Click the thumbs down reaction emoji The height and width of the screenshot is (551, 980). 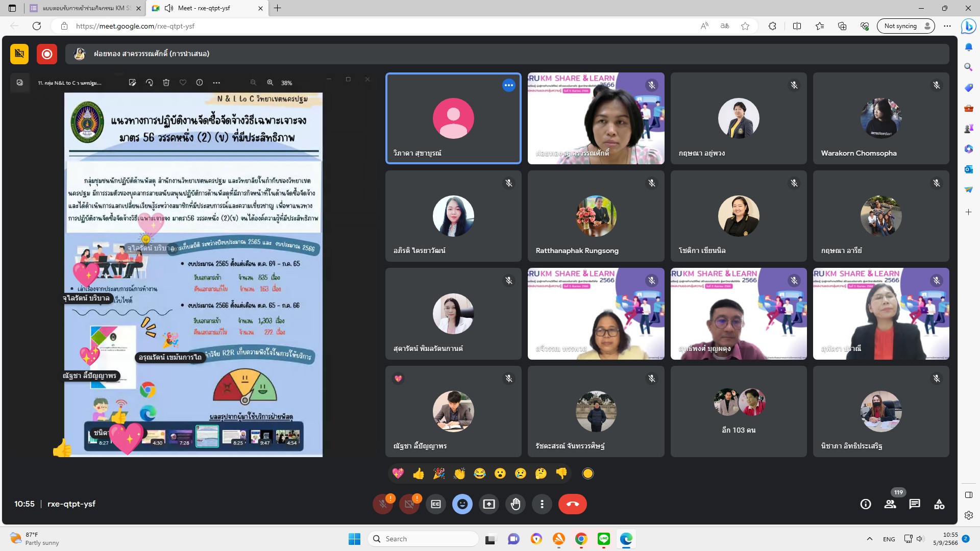click(x=561, y=473)
